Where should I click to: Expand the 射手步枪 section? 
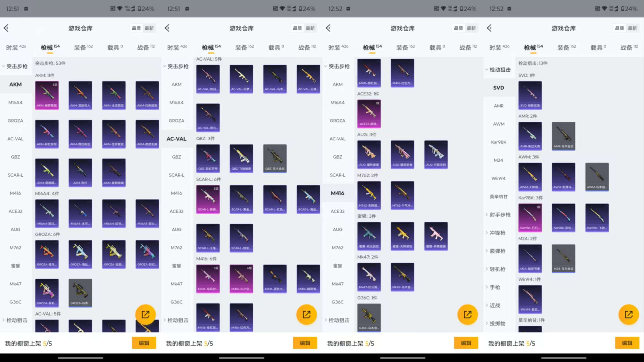pyautogui.click(x=499, y=215)
